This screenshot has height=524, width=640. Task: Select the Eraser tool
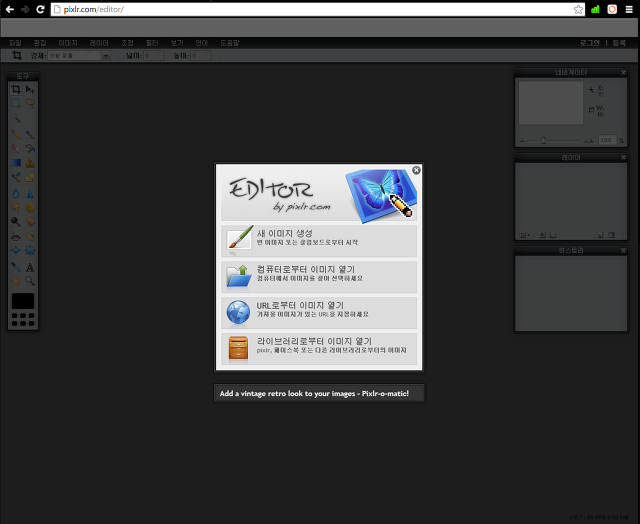[16, 148]
